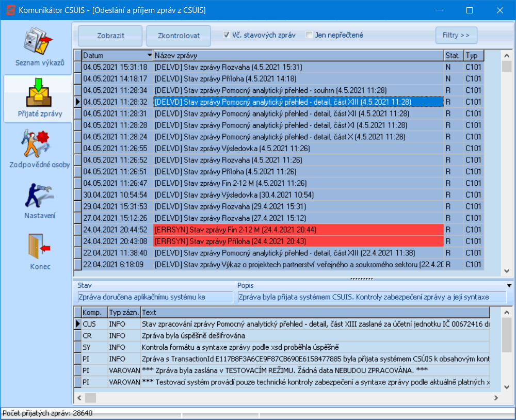This screenshot has height=420, width=516.
Task: Click Datum column sort arrow
Action: [x=150, y=55]
